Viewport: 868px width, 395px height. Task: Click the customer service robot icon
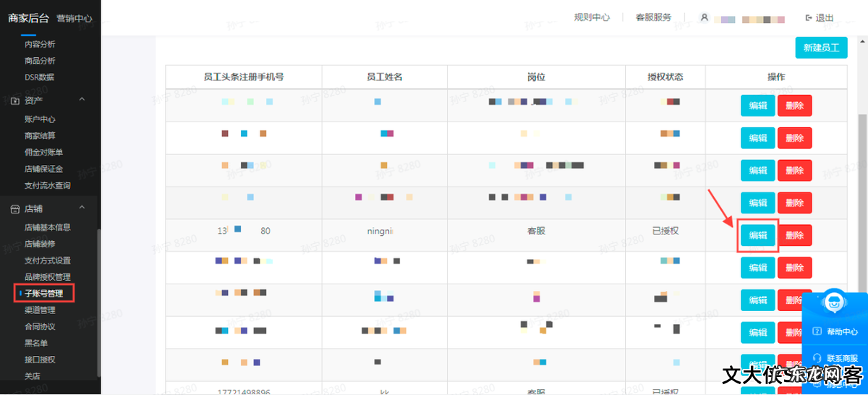pos(835,303)
